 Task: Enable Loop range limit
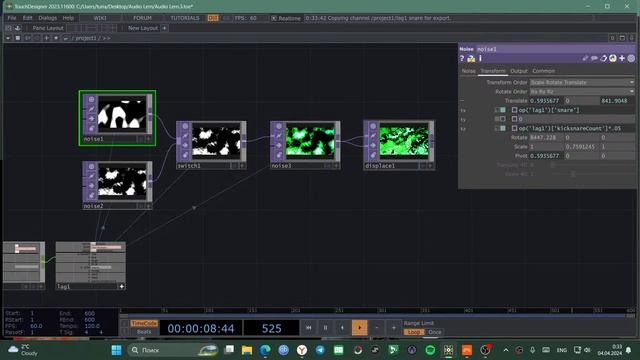pos(414,332)
